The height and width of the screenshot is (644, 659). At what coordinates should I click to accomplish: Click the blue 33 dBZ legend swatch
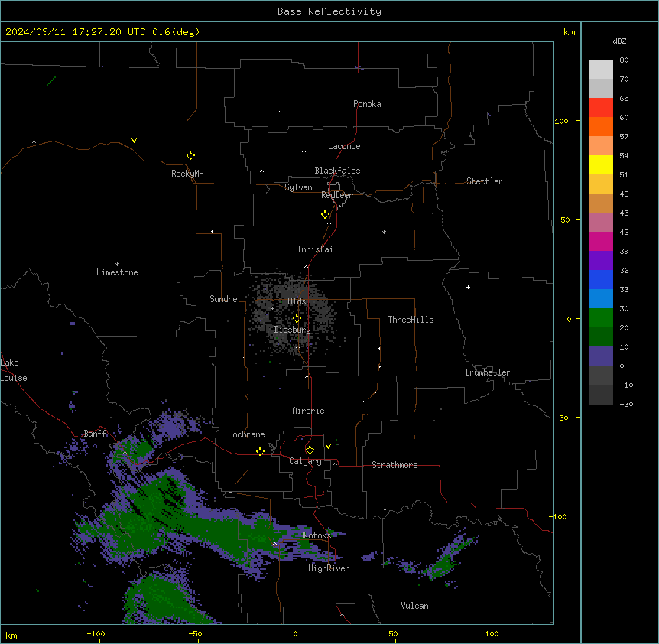click(601, 279)
